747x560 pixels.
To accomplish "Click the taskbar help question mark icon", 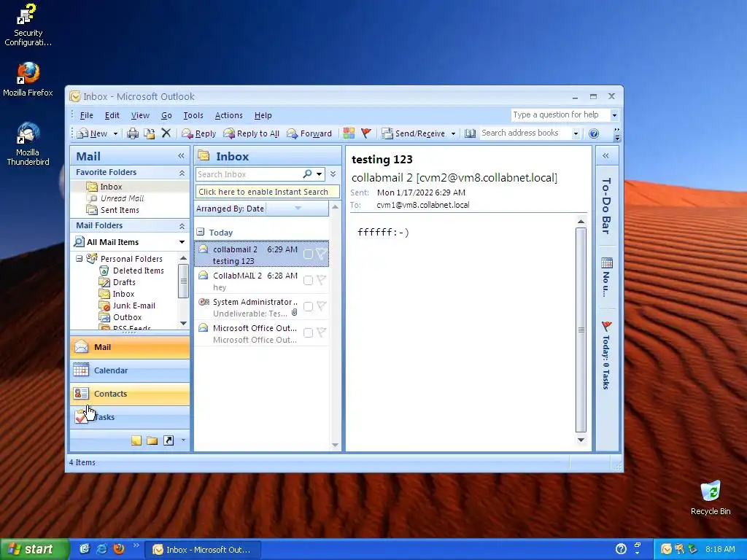I will (621, 549).
